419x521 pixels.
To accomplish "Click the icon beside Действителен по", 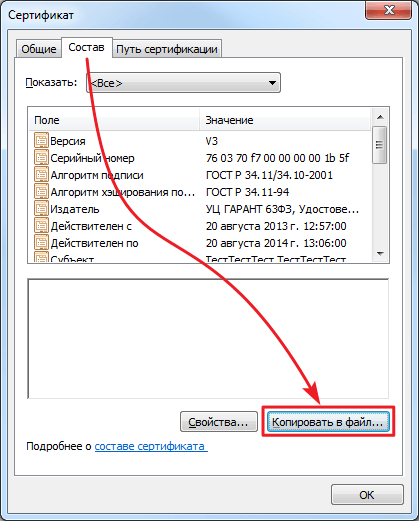I will (x=41, y=242).
